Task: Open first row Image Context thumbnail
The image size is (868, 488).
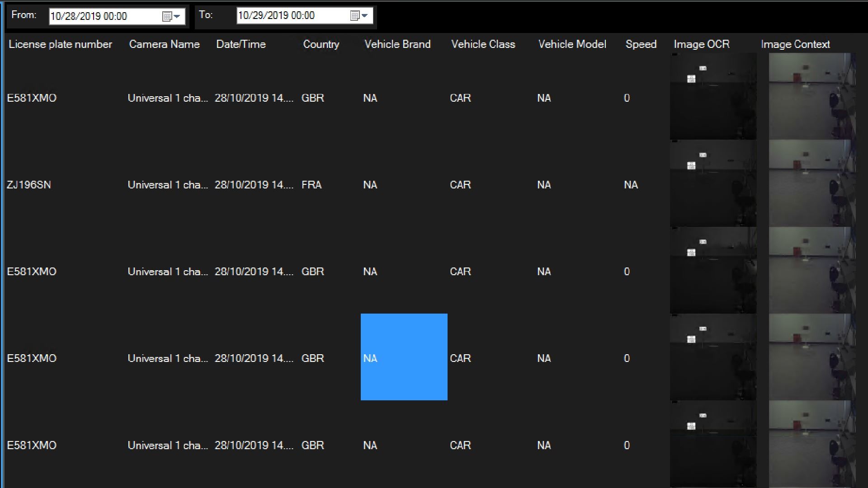Action: [811, 97]
